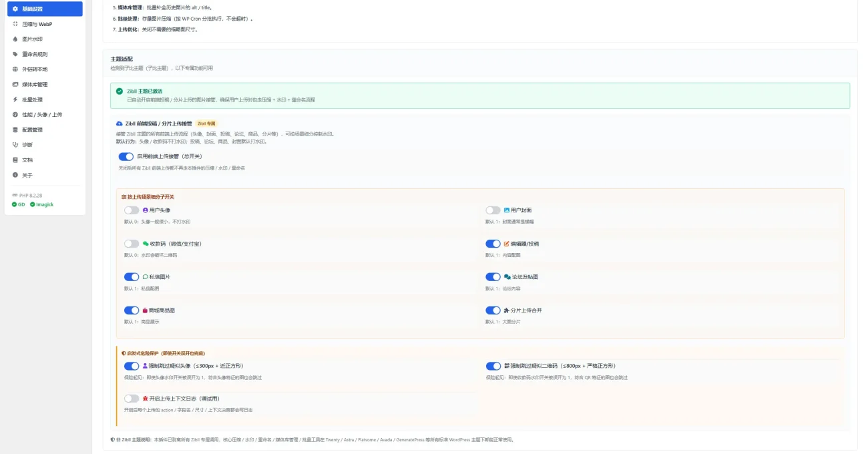Open the 诊断 page

pyautogui.click(x=45, y=145)
